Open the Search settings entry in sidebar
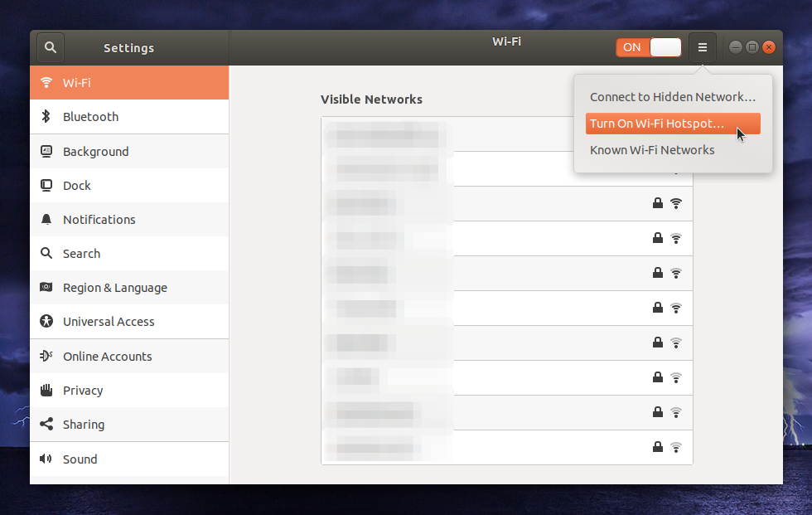812x515 pixels. click(x=129, y=254)
